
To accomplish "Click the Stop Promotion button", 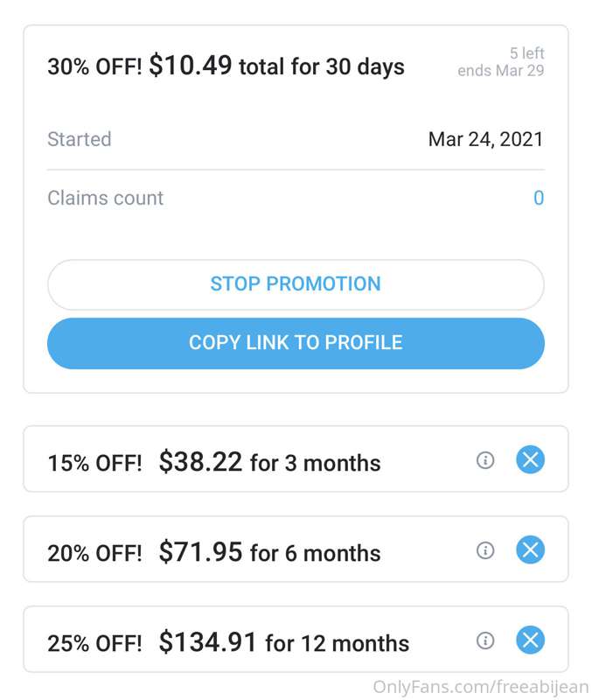I will click(296, 284).
